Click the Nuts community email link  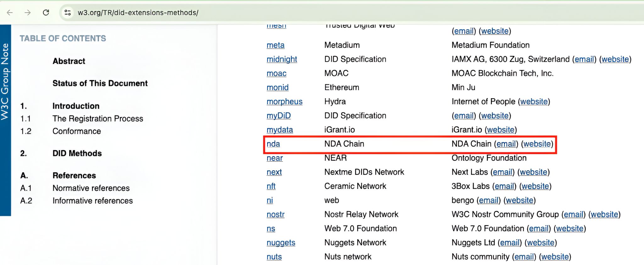tap(524, 257)
